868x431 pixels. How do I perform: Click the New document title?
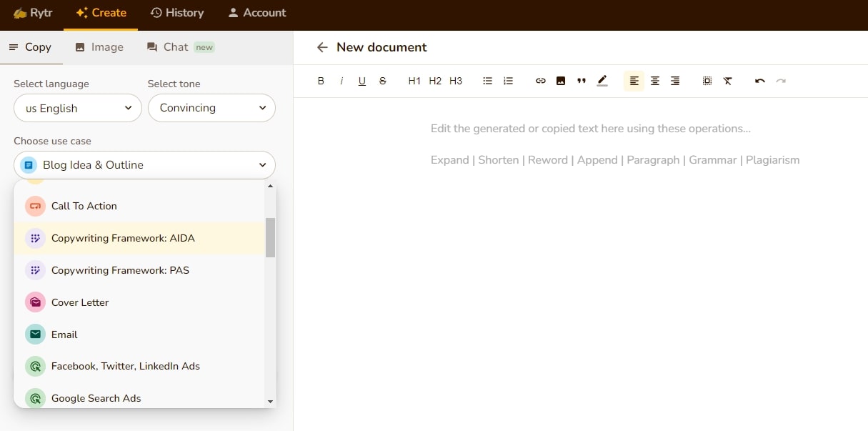[381, 47]
